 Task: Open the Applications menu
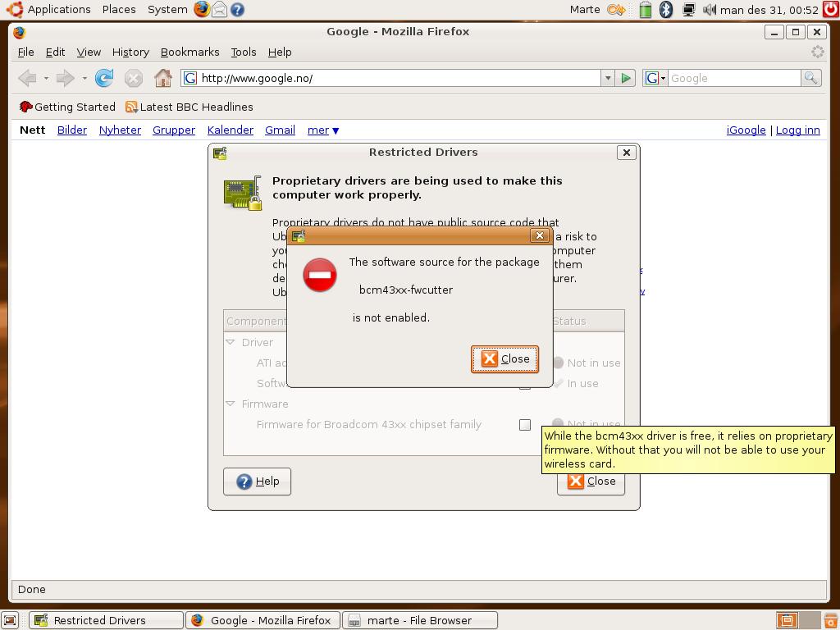(x=59, y=9)
